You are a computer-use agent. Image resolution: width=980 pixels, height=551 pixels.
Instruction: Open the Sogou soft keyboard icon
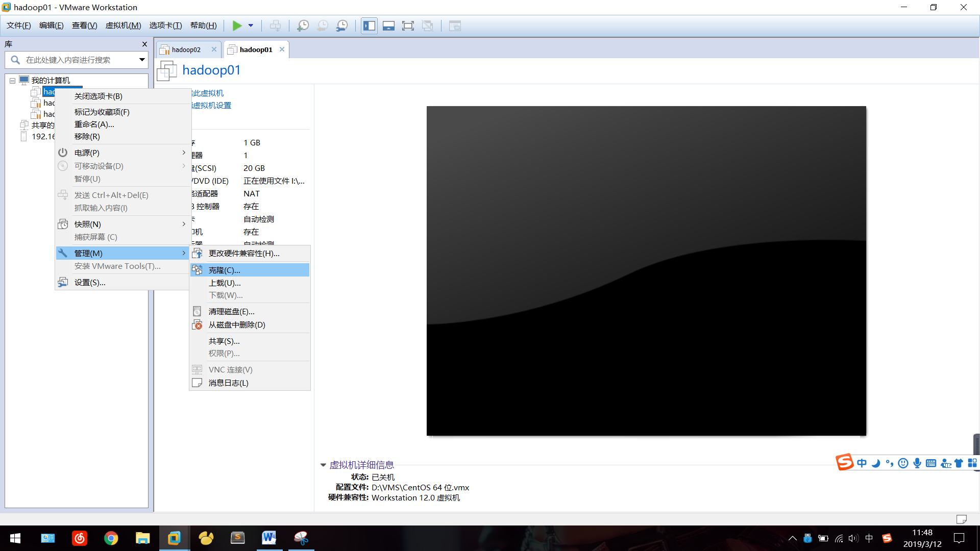coord(931,463)
